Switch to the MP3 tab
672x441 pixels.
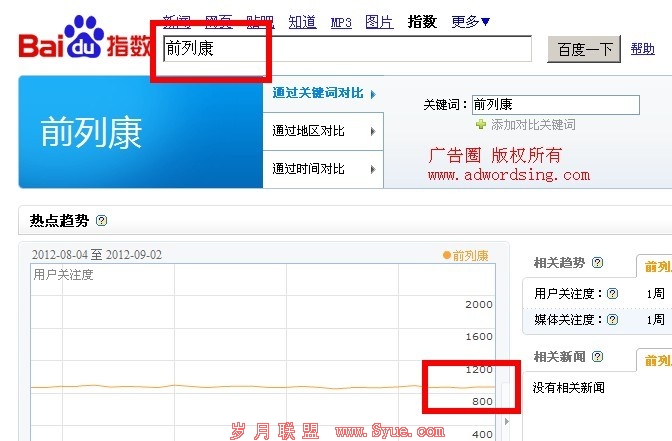341,22
